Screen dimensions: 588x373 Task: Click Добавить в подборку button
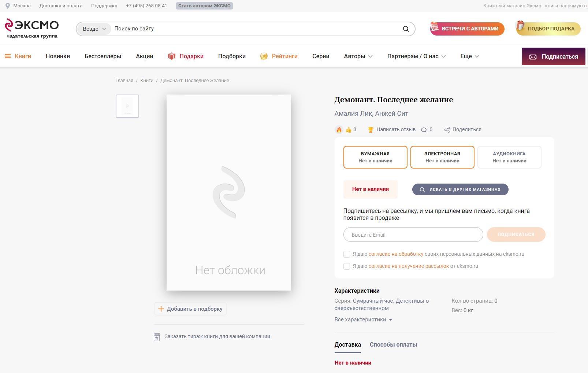pyautogui.click(x=190, y=309)
